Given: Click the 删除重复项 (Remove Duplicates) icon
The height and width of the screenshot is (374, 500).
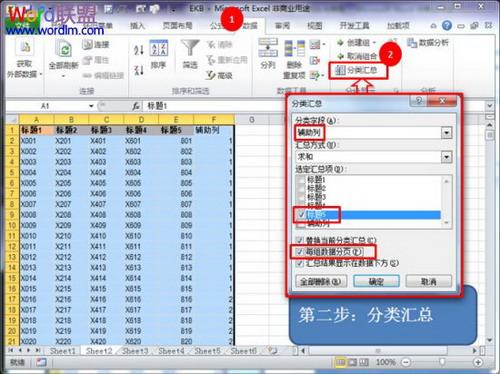Looking at the screenshot, I should pos(294,48).
